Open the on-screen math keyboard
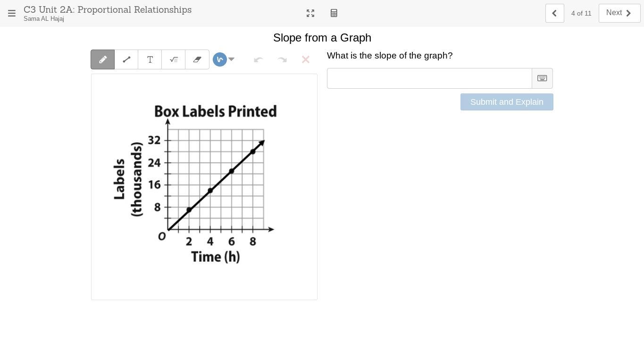 [542, 78]
